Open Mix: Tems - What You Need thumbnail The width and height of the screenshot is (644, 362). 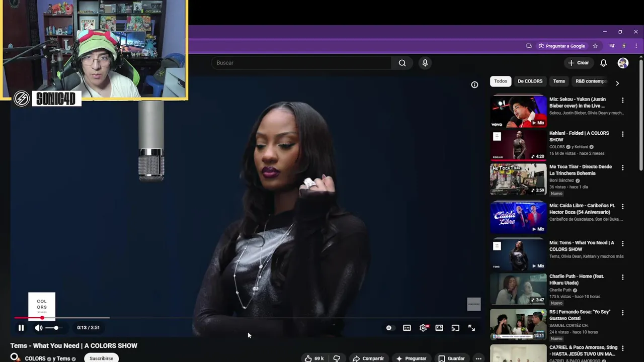(518, 254)
